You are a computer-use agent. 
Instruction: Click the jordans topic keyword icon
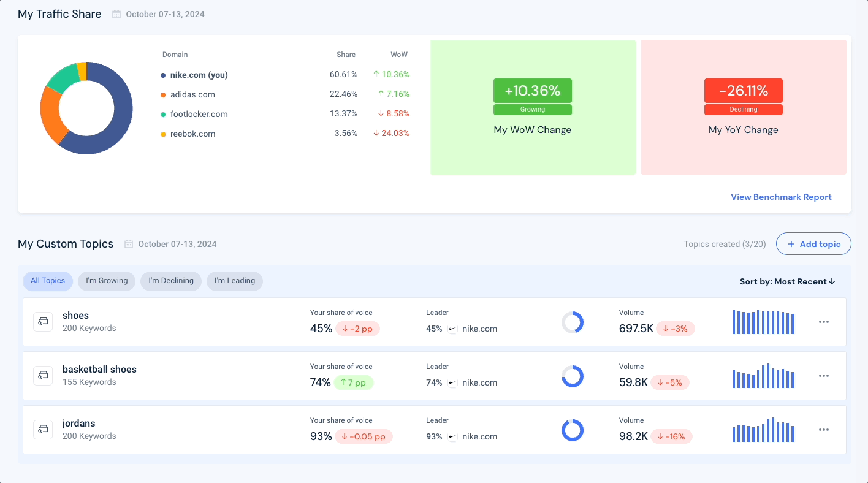(43, 430)
